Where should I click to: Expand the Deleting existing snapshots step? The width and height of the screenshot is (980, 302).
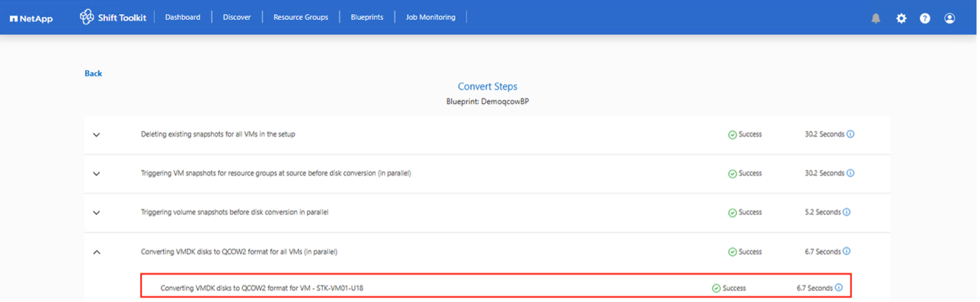(x=97, y=134)
